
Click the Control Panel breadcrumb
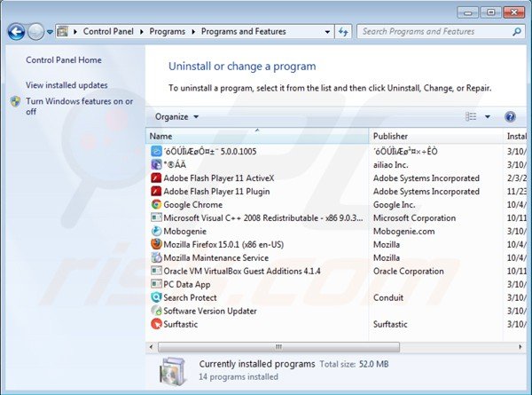pyautogui.click(x=108, y=32)
